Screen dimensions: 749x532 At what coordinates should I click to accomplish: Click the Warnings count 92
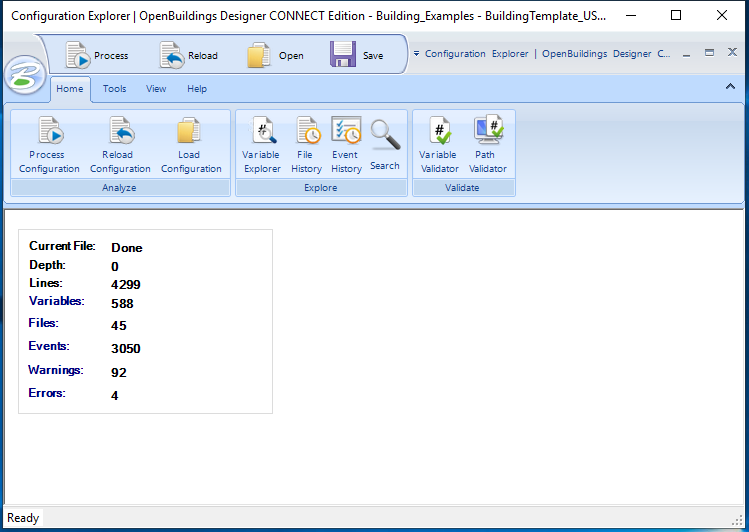(x=119, y=372)
